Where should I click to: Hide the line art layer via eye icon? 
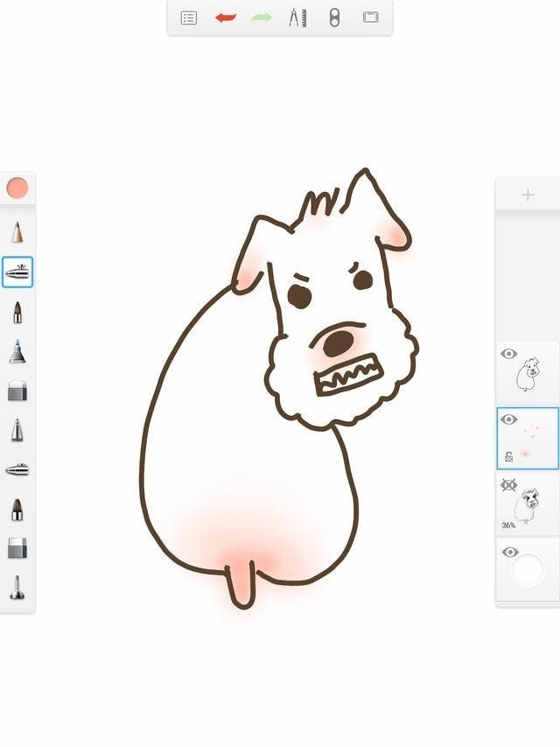[x=508, y=354]
